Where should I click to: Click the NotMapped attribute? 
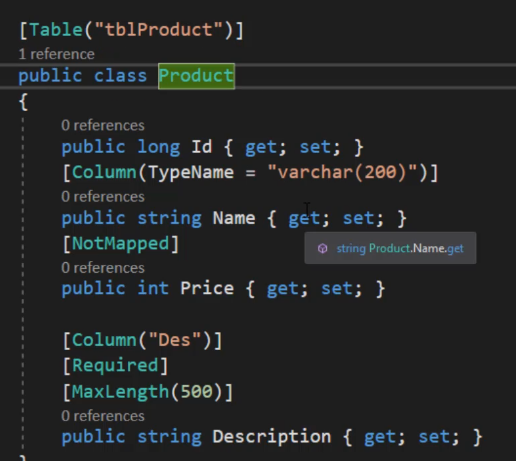pyautogui.click(x=120, y=244)
